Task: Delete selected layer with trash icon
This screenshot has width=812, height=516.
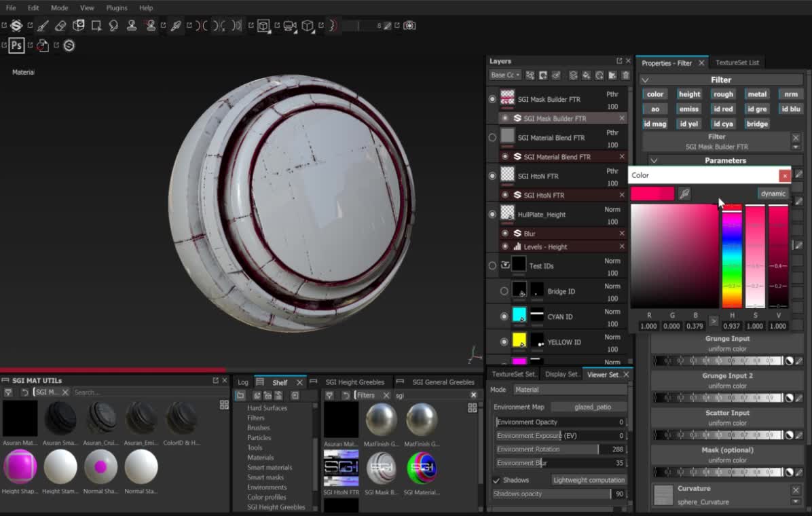Action: click(625, 75)
